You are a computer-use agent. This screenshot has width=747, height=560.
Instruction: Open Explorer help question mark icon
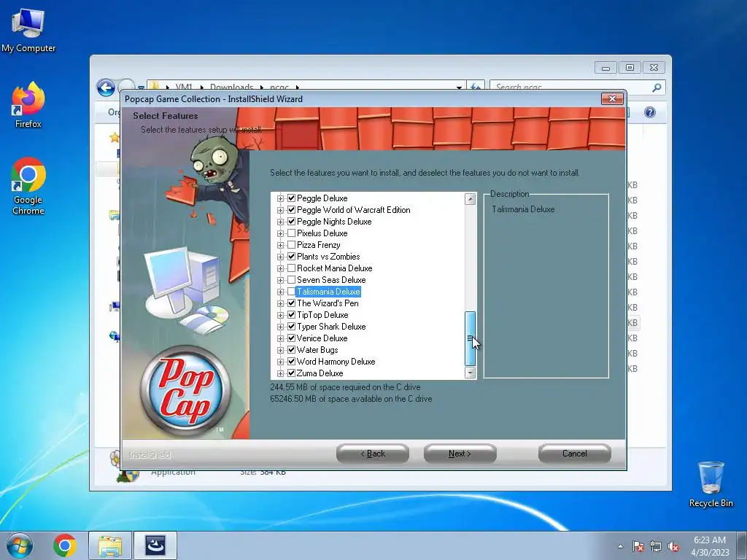(x=649, y=112)
